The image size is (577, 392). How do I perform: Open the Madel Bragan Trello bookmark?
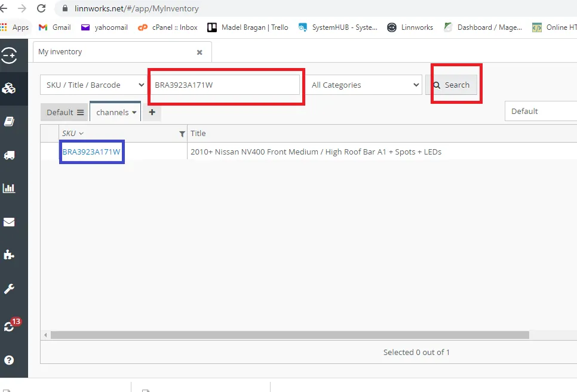tap(248, 27)
